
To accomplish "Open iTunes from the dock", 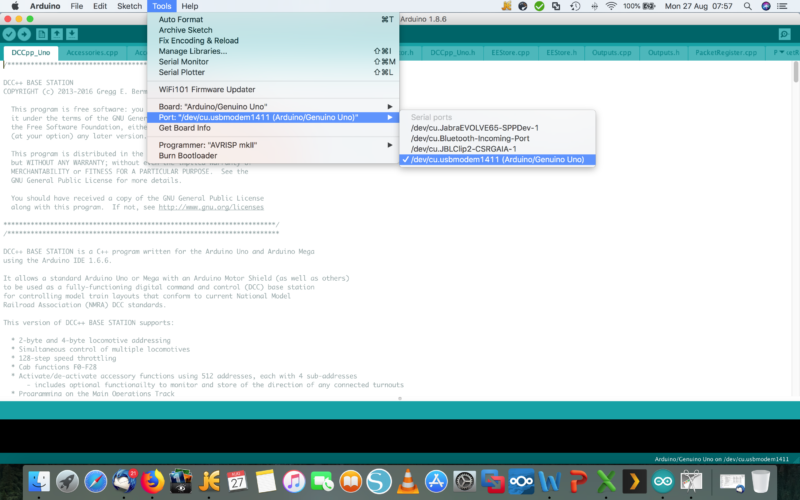I will [294, 481].
